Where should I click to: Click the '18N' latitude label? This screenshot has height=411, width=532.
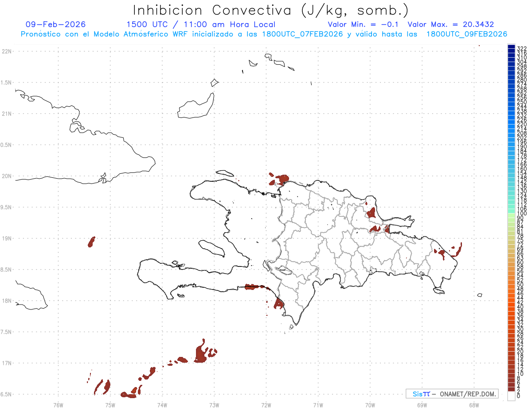7,301
